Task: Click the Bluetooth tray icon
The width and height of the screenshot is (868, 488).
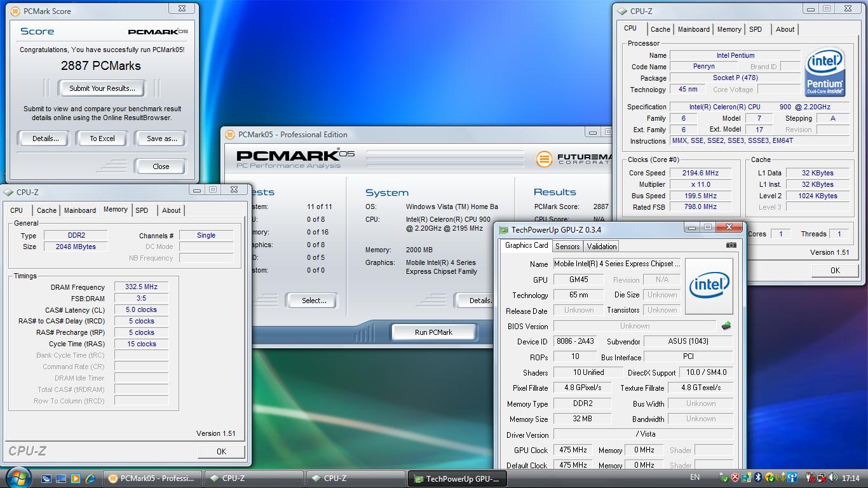Action: pos(758,477)
